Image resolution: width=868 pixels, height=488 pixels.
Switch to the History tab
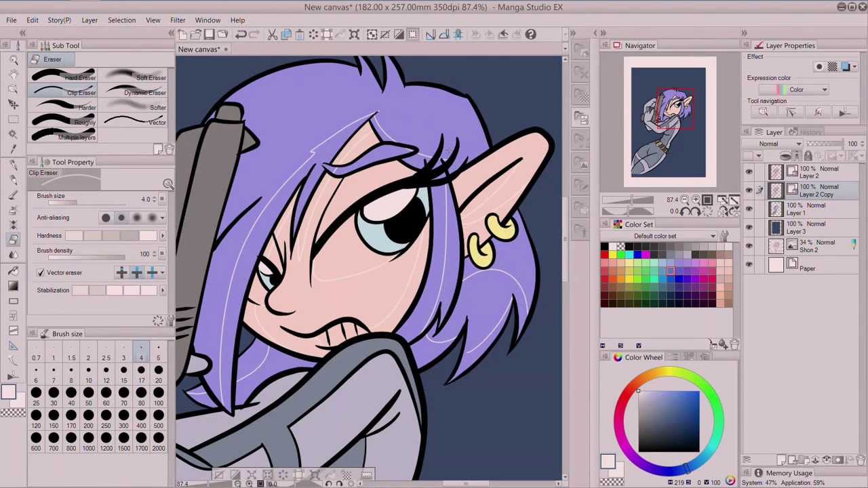(810, 132)
